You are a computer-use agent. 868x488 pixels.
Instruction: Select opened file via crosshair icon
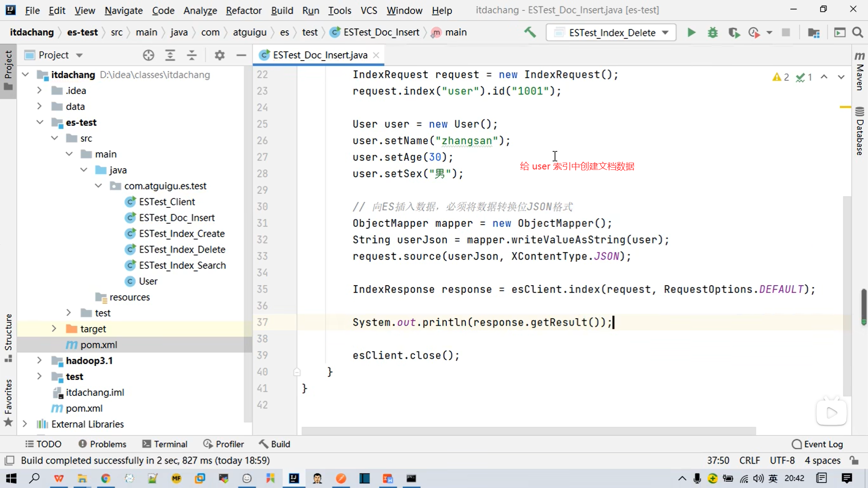tap(148, 55)
